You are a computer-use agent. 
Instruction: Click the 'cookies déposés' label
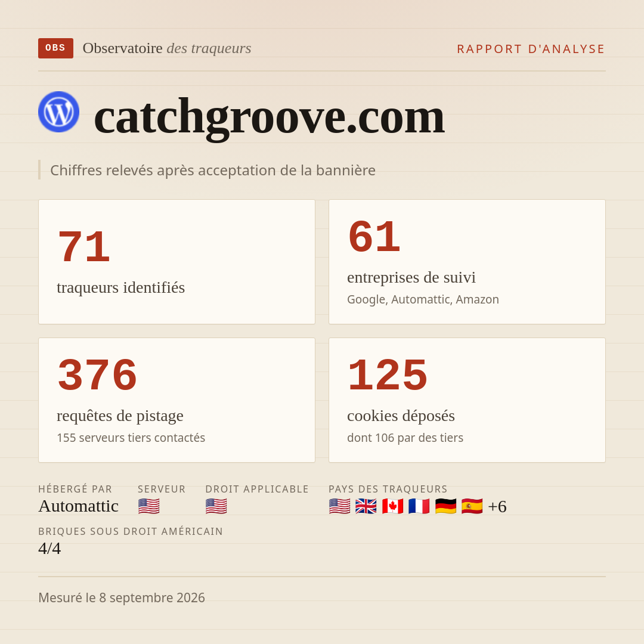(x=401, y=416)
